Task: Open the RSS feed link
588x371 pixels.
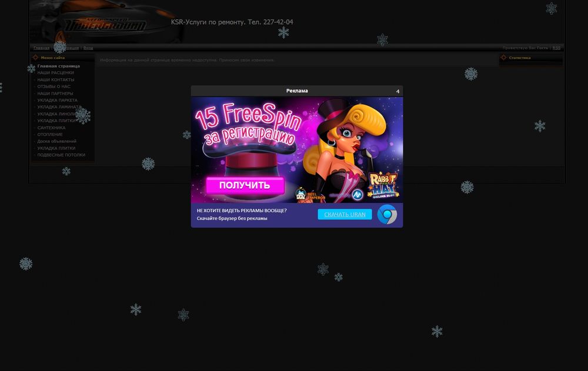Action: [x=556, y=48]
